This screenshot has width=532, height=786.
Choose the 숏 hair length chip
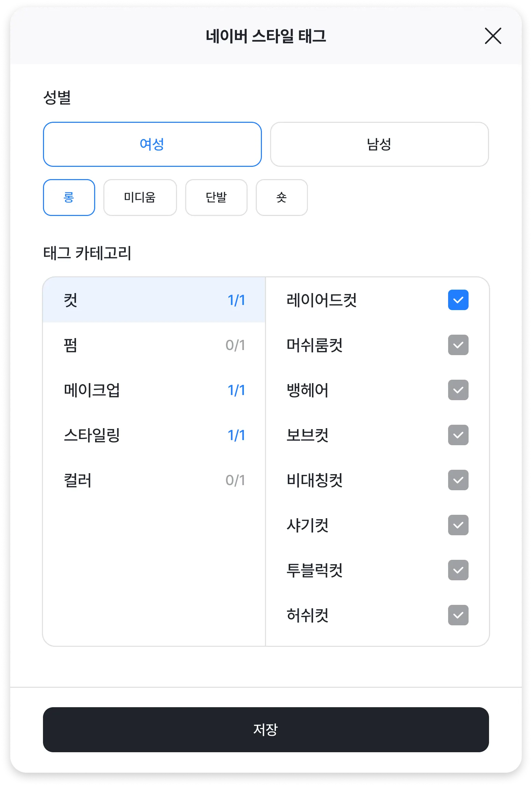point(282,198)
